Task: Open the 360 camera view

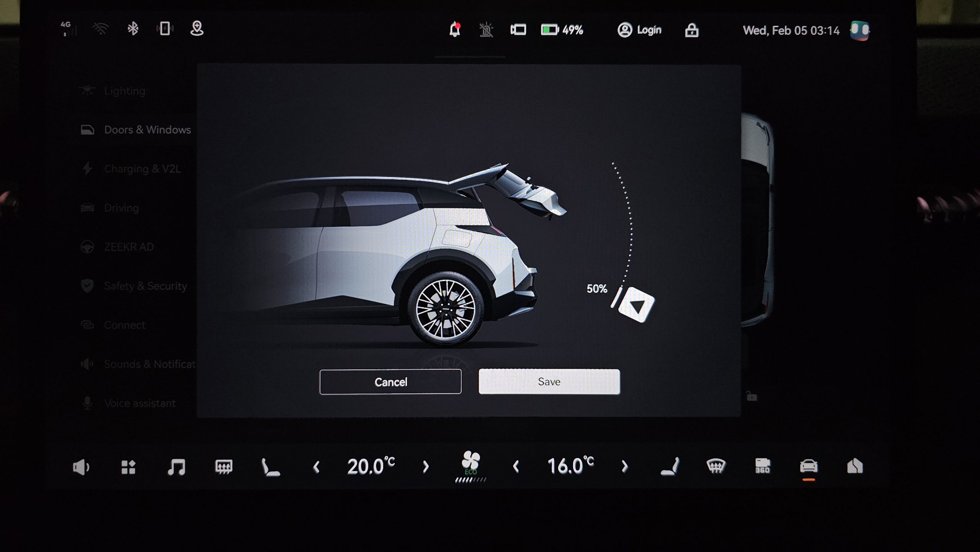Action: tap(762, 466)
